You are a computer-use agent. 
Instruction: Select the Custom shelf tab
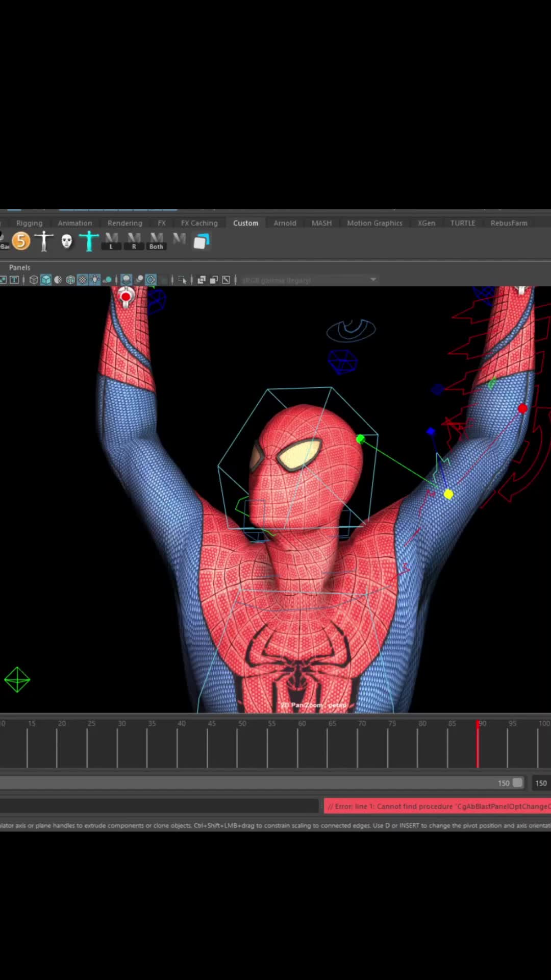pyautogui.click(x=246, y=223)
